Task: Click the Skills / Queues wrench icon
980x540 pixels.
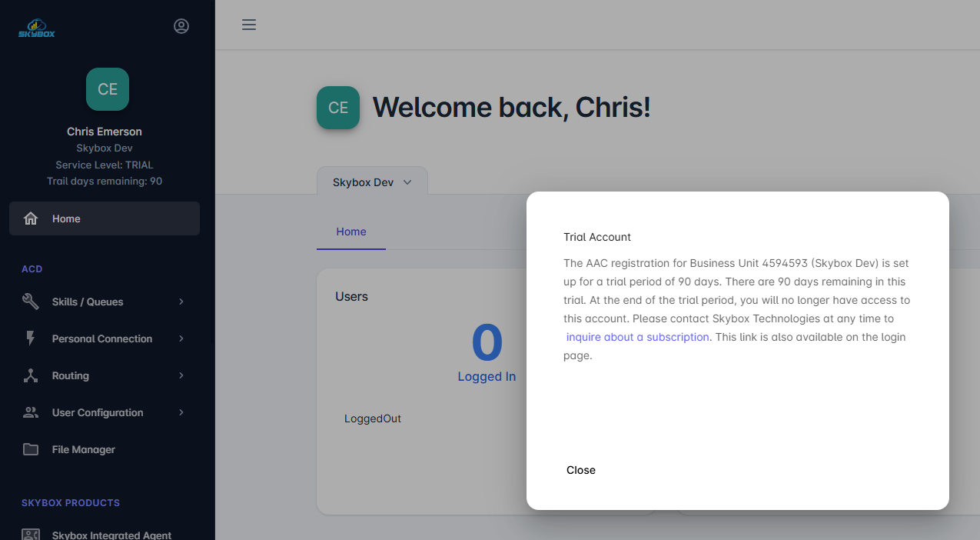Action: (31, 302)
